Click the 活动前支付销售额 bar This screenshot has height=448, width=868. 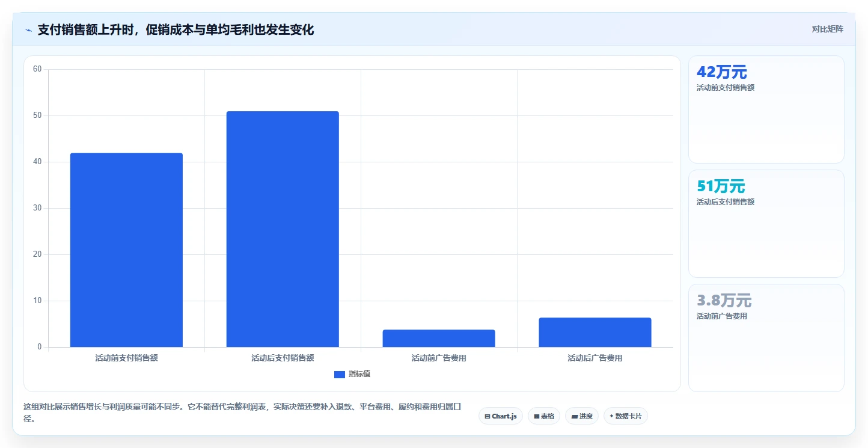(x=126, y=250)
